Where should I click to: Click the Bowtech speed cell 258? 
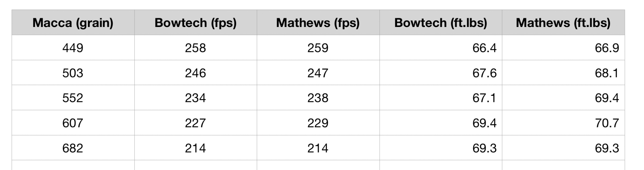[196, 48]
